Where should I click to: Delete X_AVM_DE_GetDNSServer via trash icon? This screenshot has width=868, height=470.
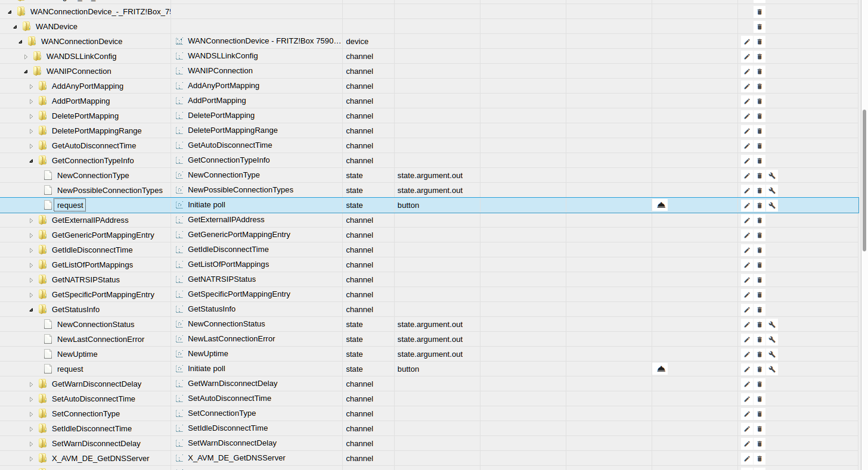[x=759, y=459]
